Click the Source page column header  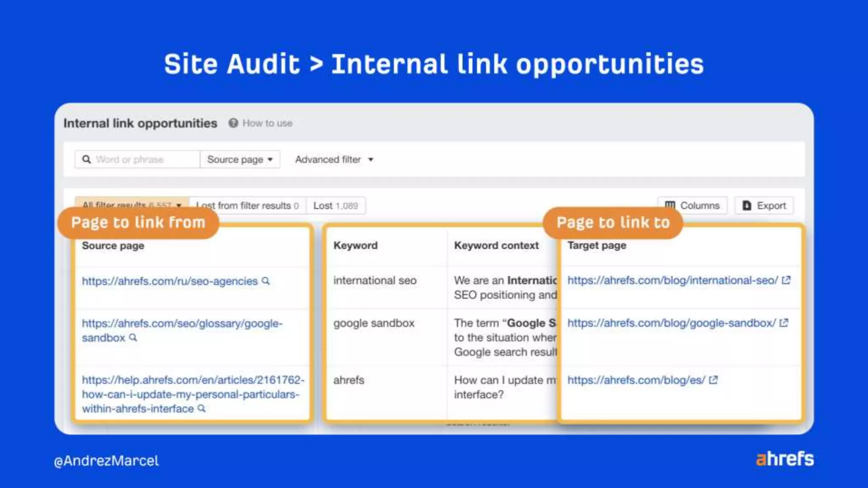point(113,246)
